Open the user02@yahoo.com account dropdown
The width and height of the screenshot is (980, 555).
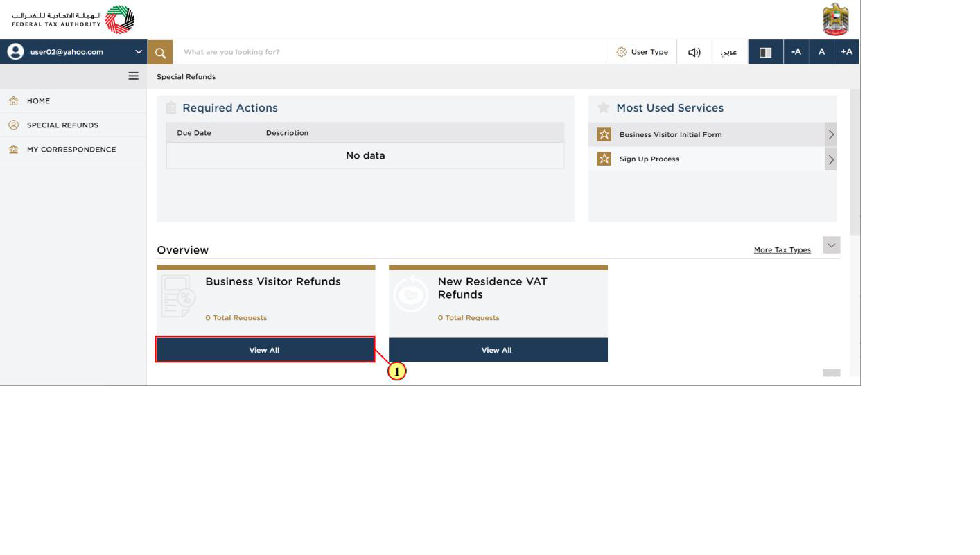pyautogui.click(x=73, y=52)
